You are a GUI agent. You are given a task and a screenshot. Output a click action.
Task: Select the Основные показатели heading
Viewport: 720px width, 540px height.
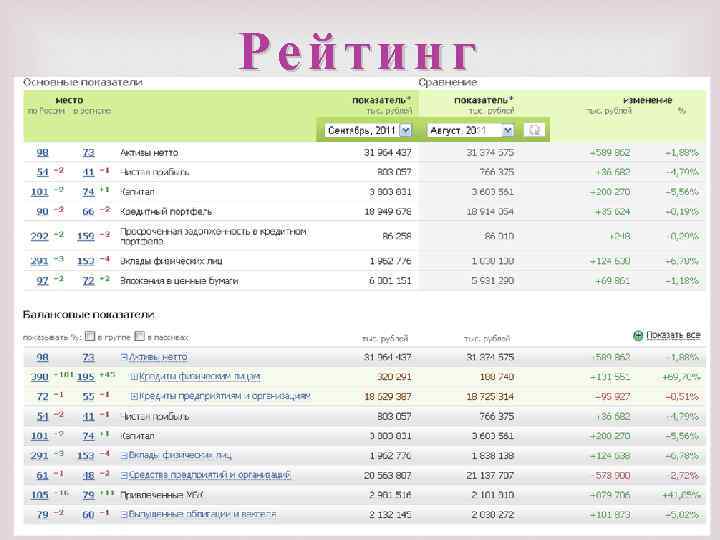(83, 82)
